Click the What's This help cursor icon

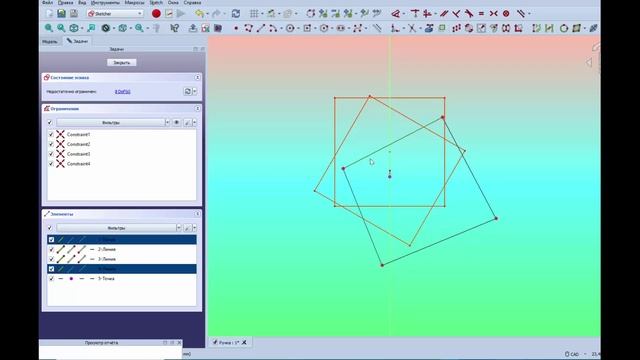click(175, 28)
